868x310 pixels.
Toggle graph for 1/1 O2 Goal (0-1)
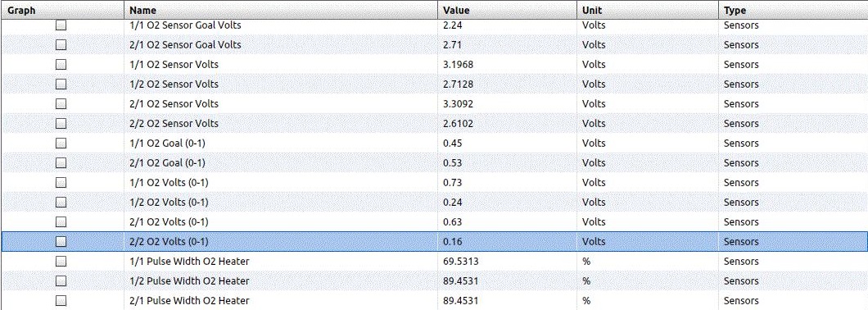pyautogui.click(x=61, y=143)
